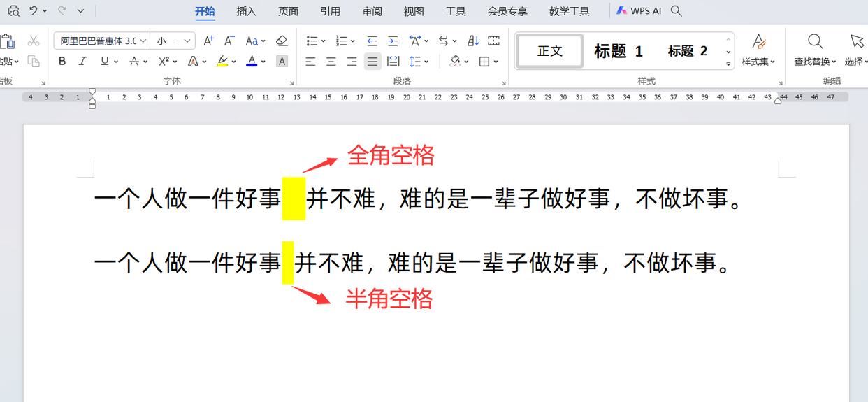Open search with the magnifier beside WPS AI
This screenshot has width=868, height=402.
(x=676, y=11)
